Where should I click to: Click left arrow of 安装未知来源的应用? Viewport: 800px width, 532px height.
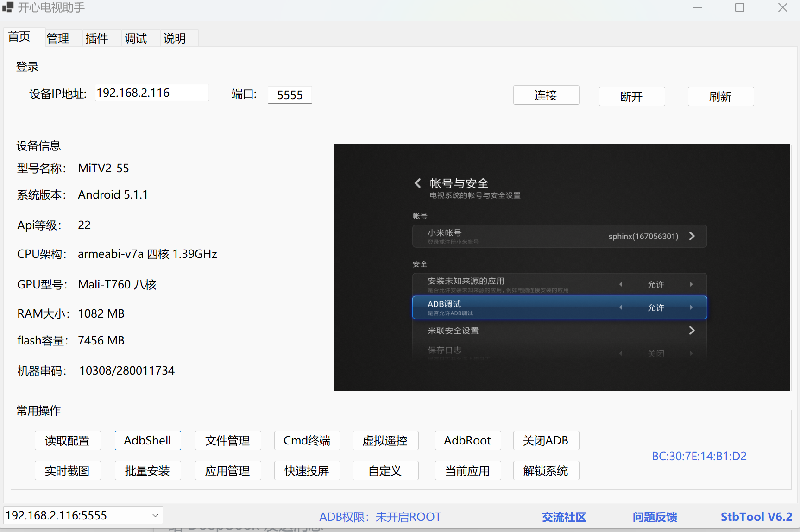point(621,284)
